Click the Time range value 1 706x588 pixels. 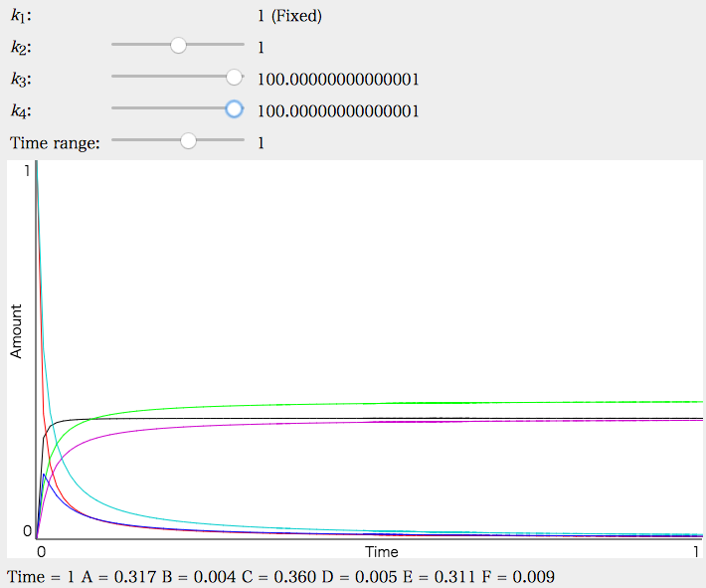261,143
